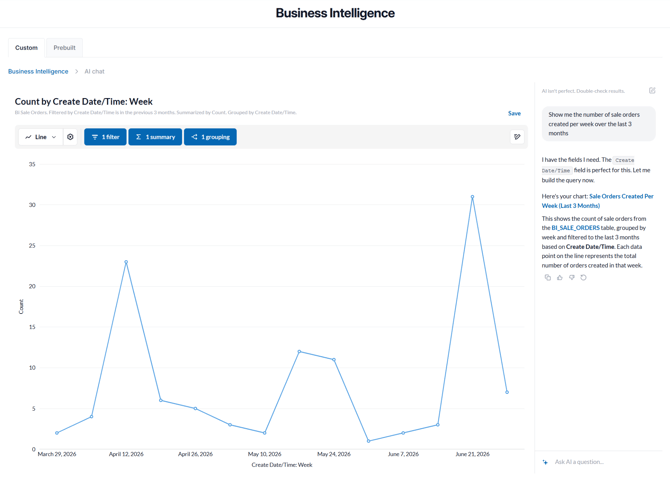Click the 'May 10, 2026' axis label

[264, 454]
